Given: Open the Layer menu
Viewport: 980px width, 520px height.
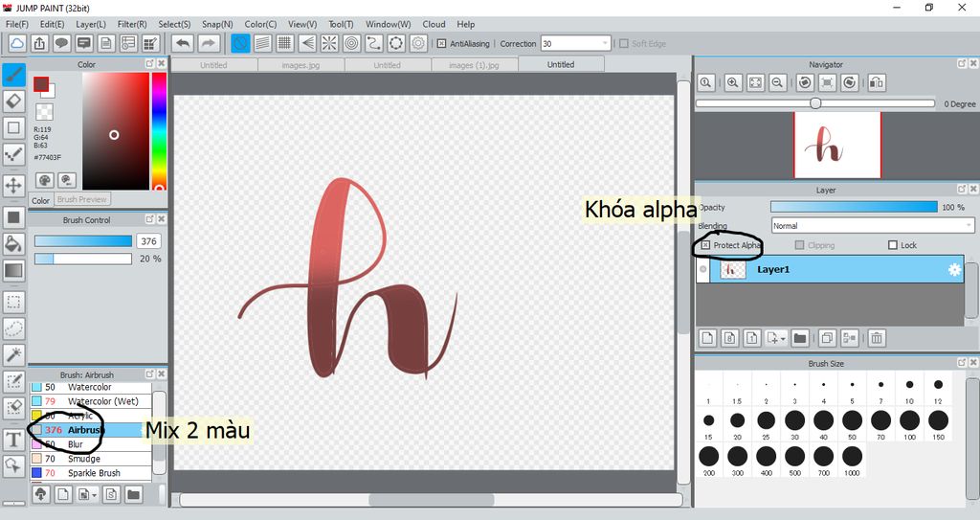Looking at the screenshot, I should click(91, 24).
